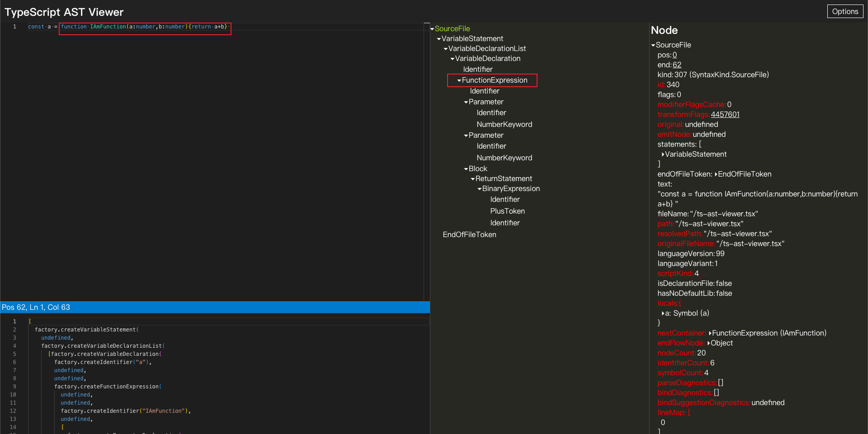The height and width of the screenshot is (434, 868).
Task: Collapse the BinaryExpression node arrow
Action: [480, 189]
